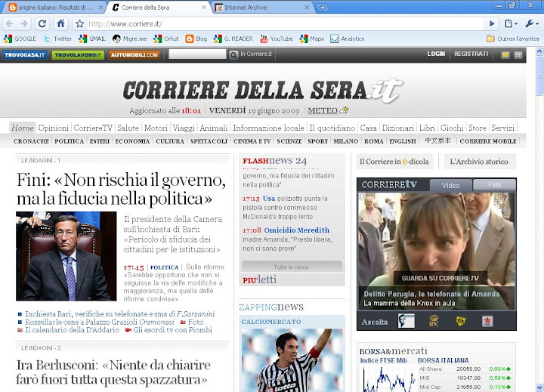
Task: Click the vertical scrollbar thumb
Action: click(539, 77)
